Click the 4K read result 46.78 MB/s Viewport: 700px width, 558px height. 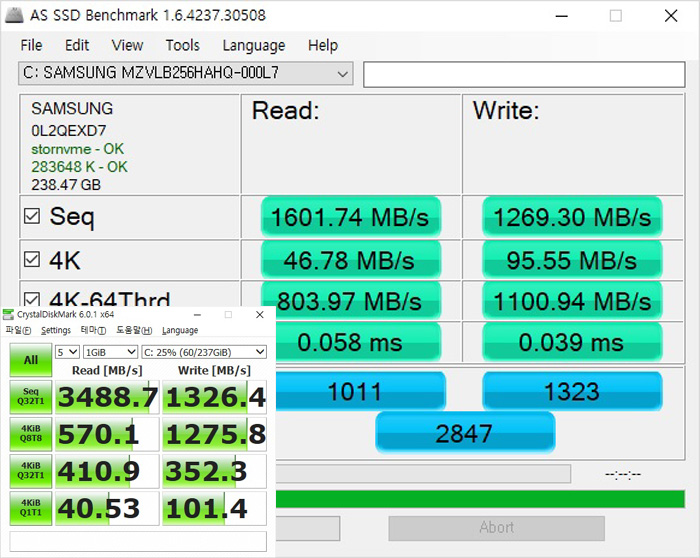[x=351, y=259]
